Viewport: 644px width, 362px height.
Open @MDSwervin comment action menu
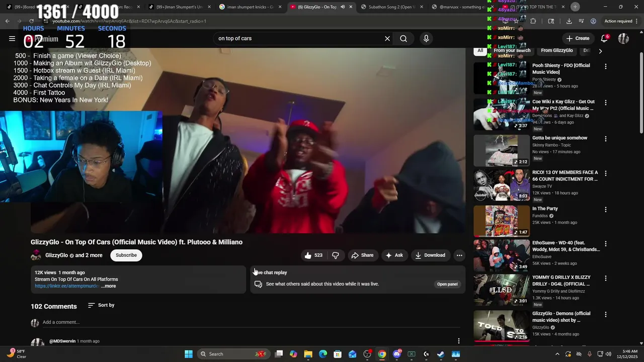pos(458,341)
